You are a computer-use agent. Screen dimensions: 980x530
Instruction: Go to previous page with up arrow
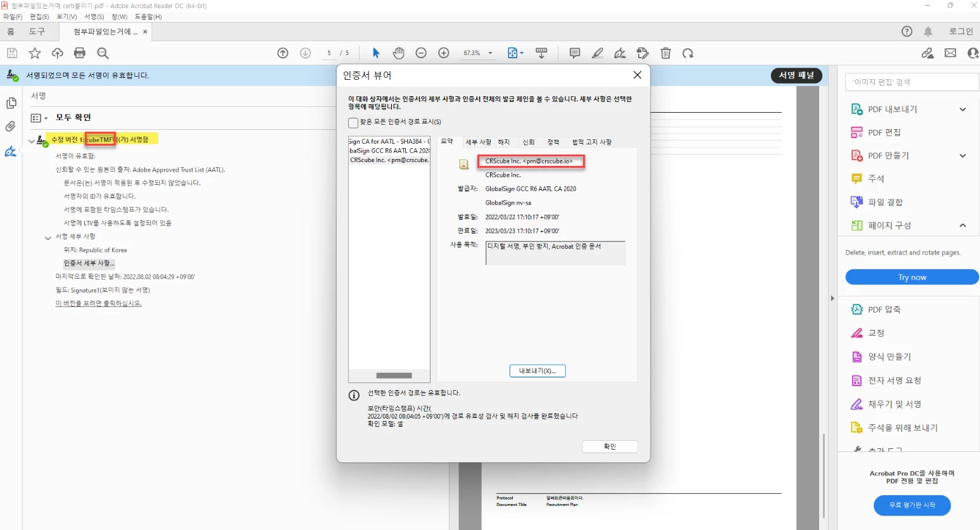[x=283, y=53]
